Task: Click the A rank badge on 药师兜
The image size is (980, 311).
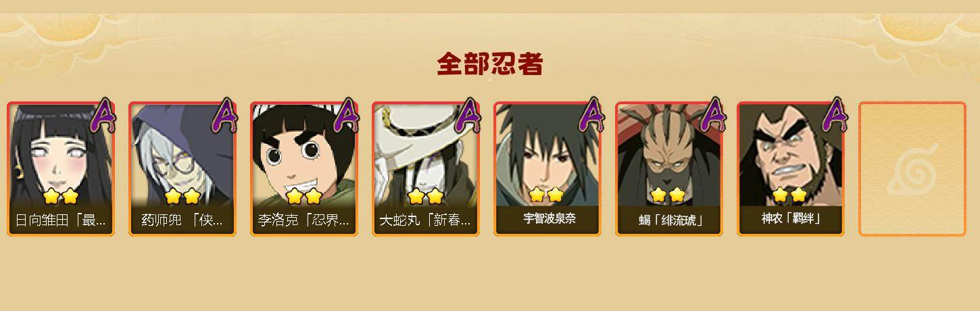Action: pyautogui.click(x=224, y=116)
